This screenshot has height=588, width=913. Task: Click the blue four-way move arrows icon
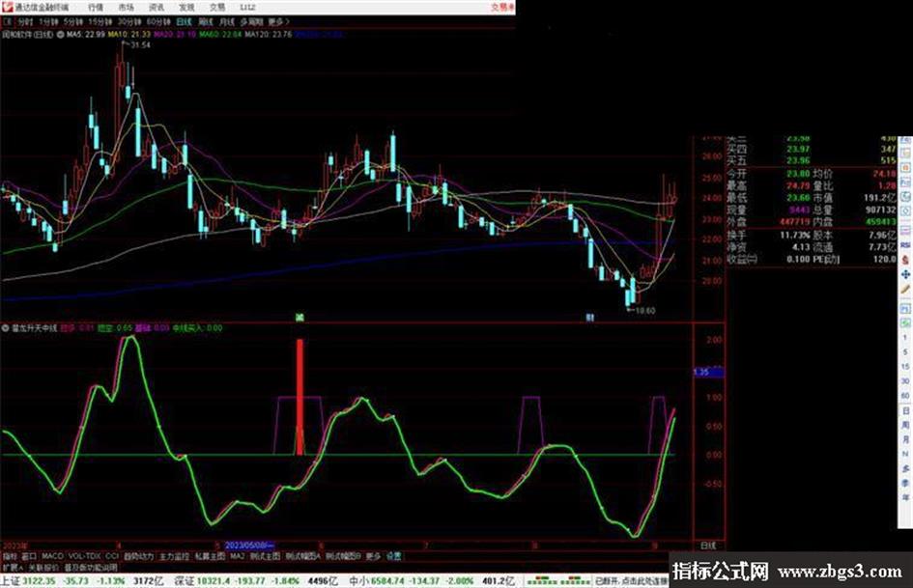[x=905, y=274]
